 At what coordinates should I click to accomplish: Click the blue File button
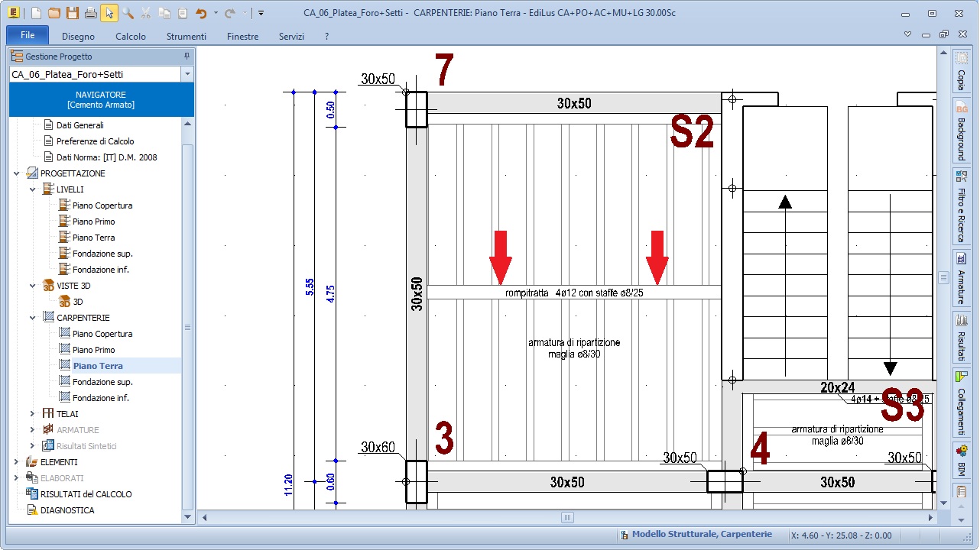(28, 35)
